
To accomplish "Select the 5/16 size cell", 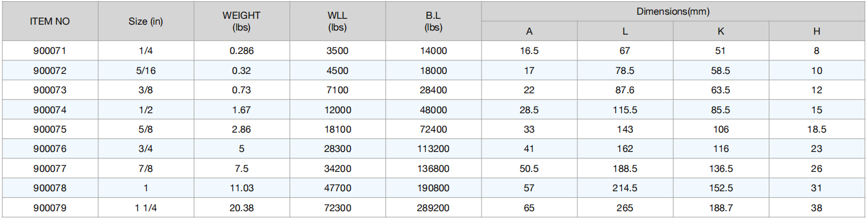I will pyautogui.click(x=146, y=70).
